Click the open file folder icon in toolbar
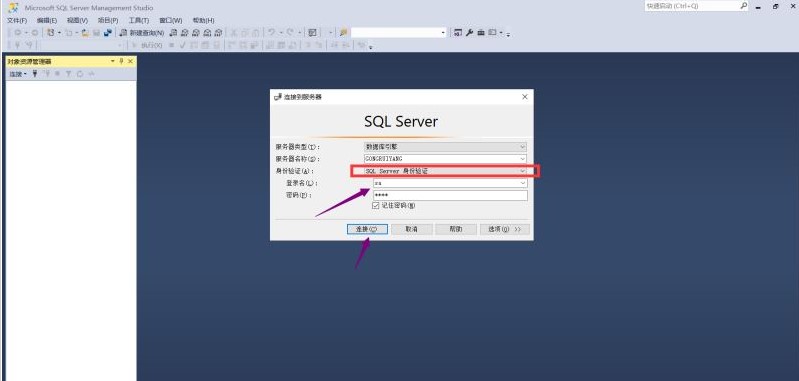The width and height of the screenshot is (799, 381). 85,33
